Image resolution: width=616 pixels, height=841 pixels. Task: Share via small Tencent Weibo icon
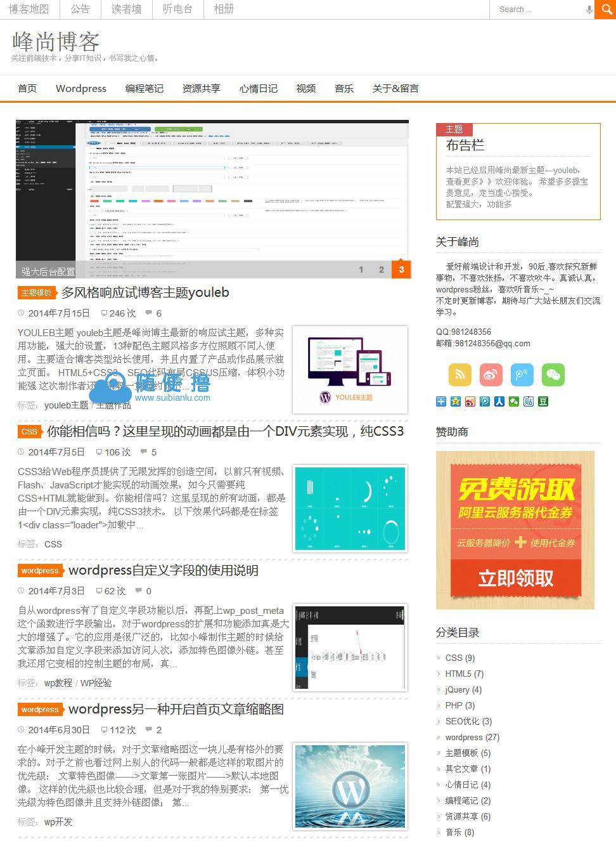click(485, 401)
